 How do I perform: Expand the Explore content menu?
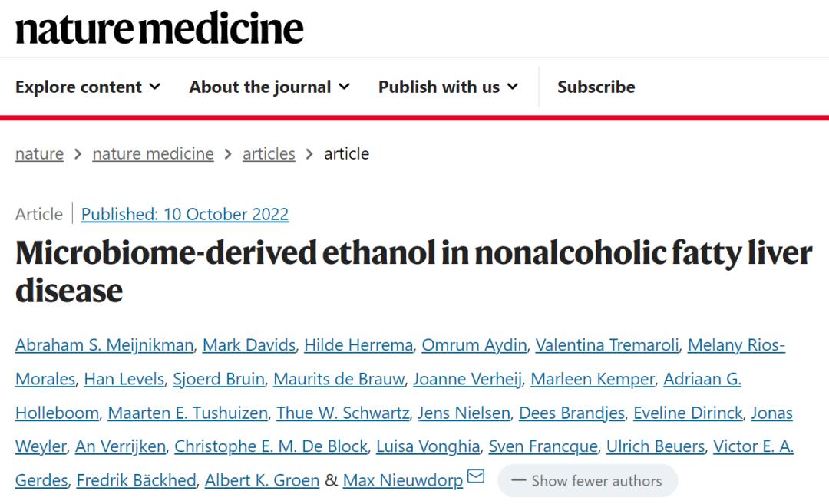pos(88,87)
